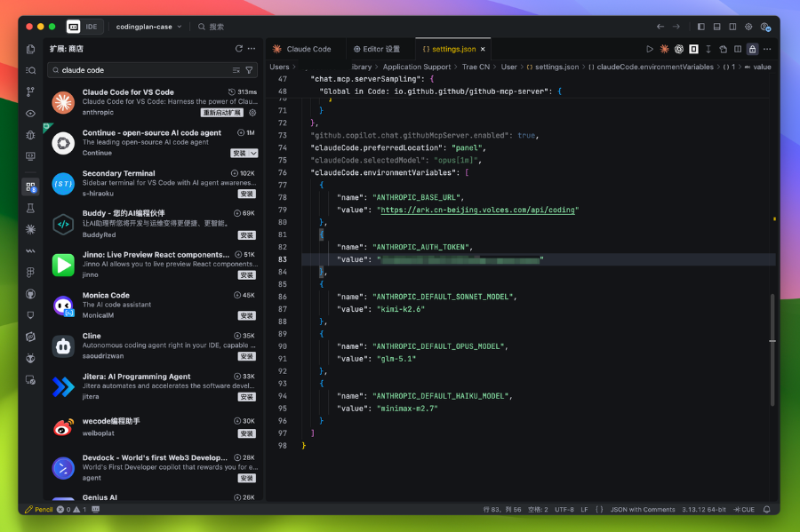This screenshot has height=532, width=800.
Task: Filter extensions with the funnel icon
Action: click(249, 70)
